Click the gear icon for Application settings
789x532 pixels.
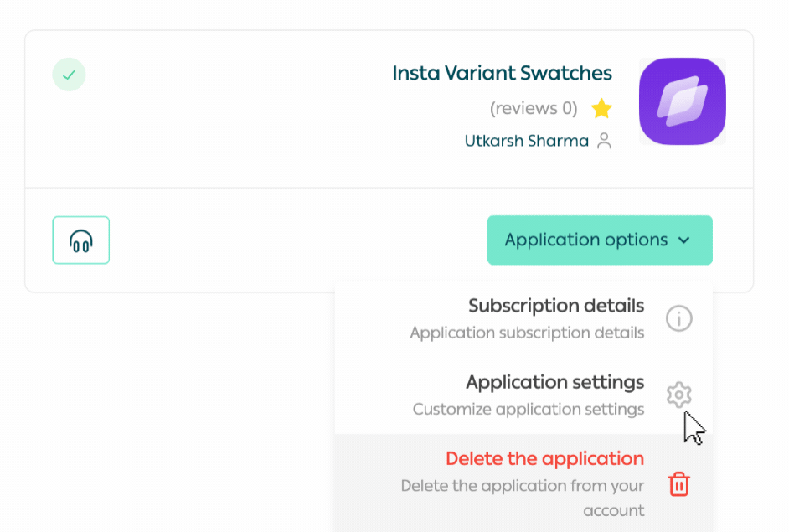[x=678, y=395]
